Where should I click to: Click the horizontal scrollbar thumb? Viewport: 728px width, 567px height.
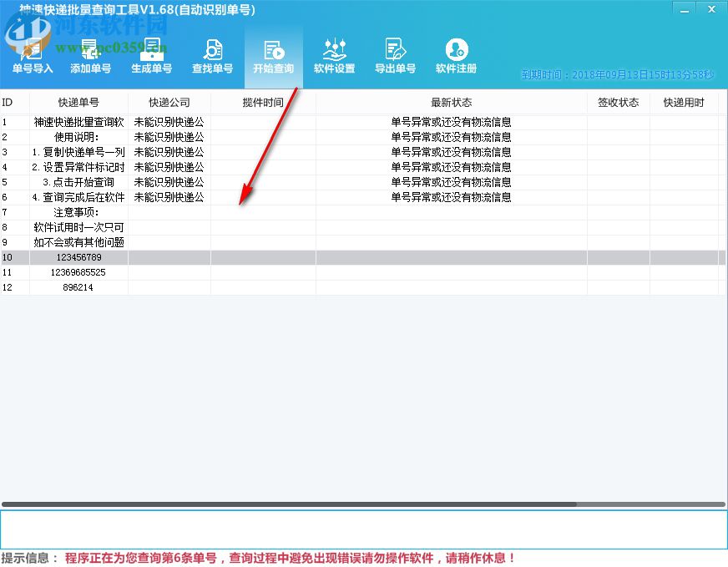pyautogui.click(x=289, y=504)
